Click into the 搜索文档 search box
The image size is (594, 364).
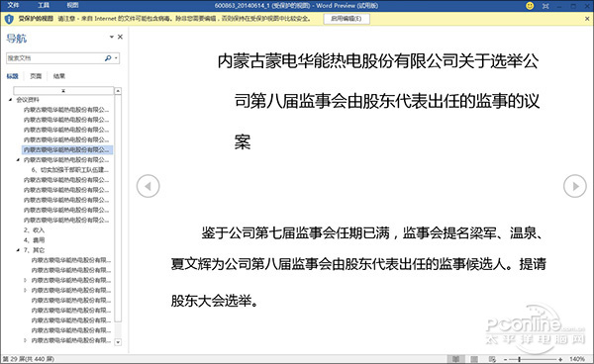point(53,58)
